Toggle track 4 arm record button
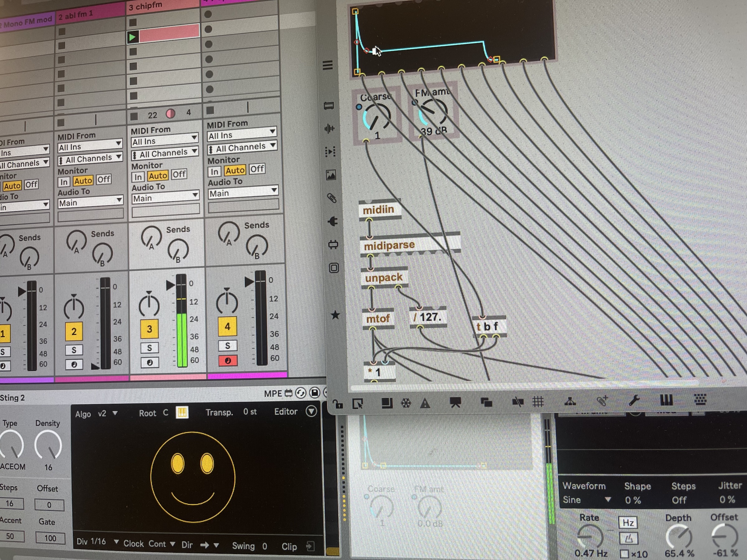The image size is (747, 560). coord(228,361)
